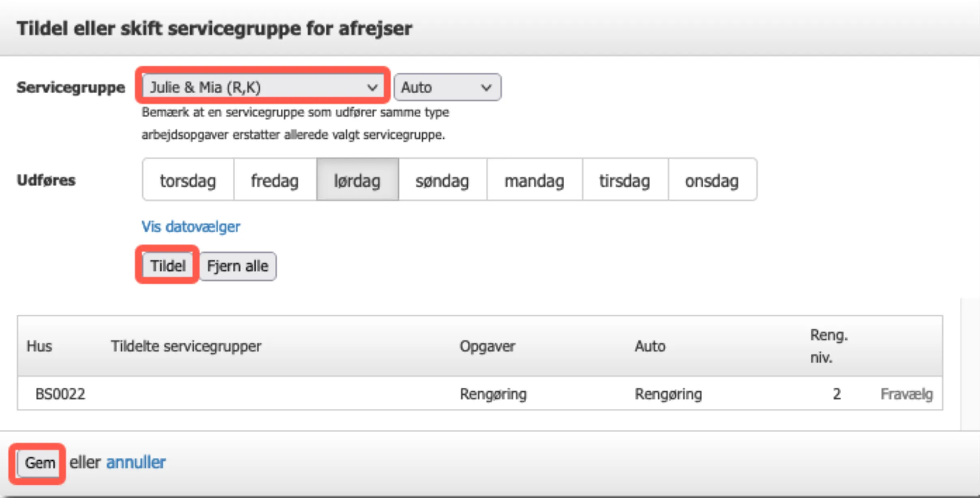Image resolution: width=980 pixels, height=498 pixels.
Task: Pick mandag in the day selector
Action: tap(534, 180)
